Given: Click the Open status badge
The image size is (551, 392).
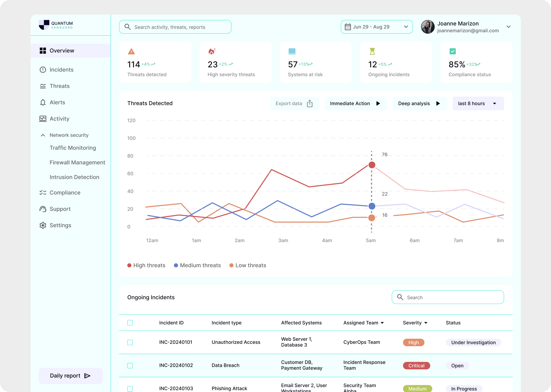Looking at the screenshot, I should click(x=457, y=365).
